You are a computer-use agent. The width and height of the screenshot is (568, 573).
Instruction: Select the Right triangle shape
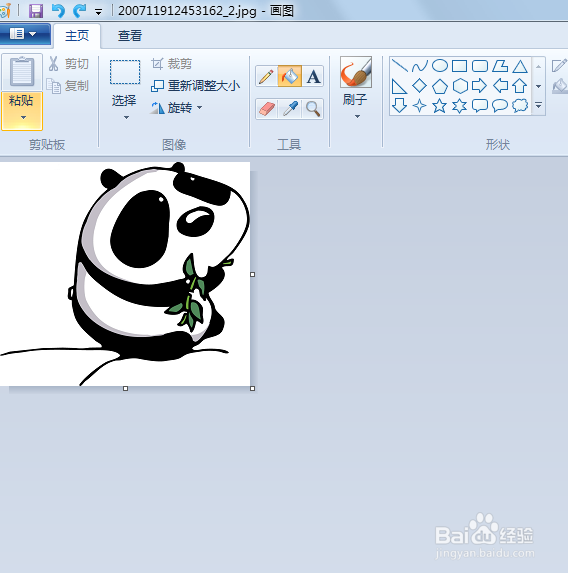[x=399, y=86]
